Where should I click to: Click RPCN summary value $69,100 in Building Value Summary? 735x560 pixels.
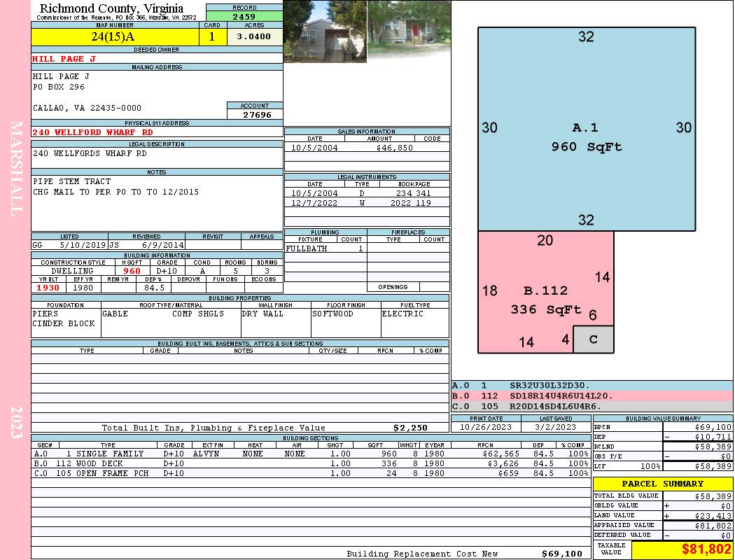(713, 427)
